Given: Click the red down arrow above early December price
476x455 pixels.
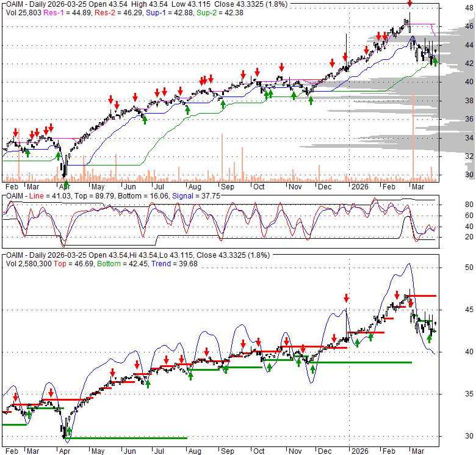Looking at the screenshot, I should tap(332, 63).
